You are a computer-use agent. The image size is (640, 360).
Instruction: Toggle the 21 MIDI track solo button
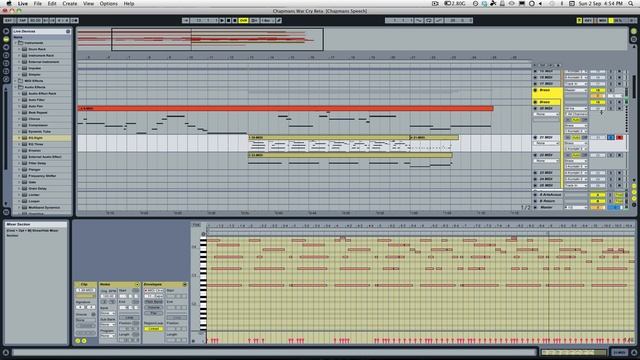[x=611, y=138]
